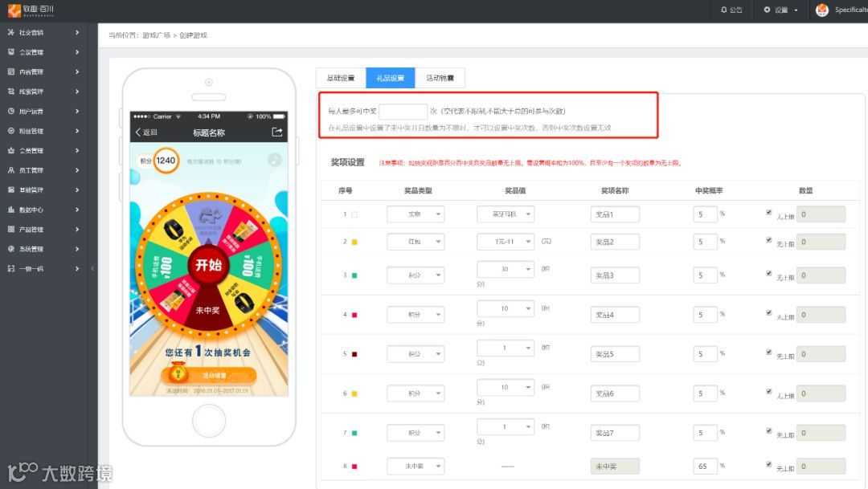The width and height of the screenshot is (868, 489).
Task: Click the 内容管理 sidebar icon
Action: click(11, 72)
